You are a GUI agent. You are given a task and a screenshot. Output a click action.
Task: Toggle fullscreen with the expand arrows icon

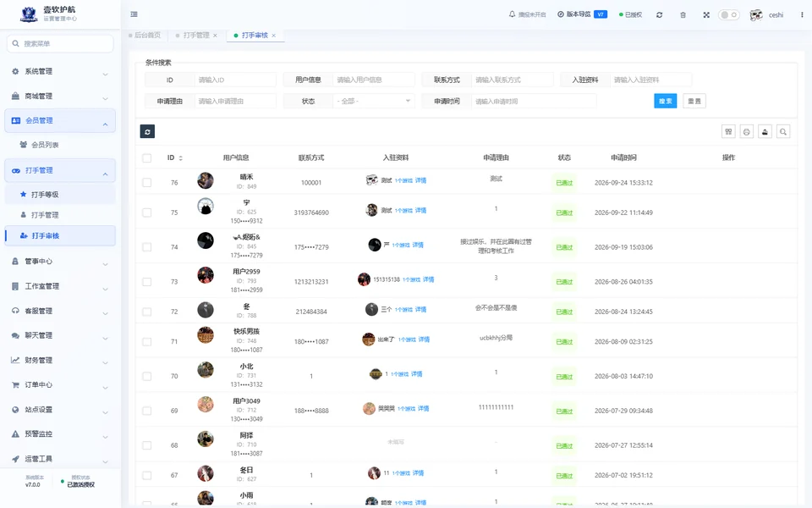(706, 15)
